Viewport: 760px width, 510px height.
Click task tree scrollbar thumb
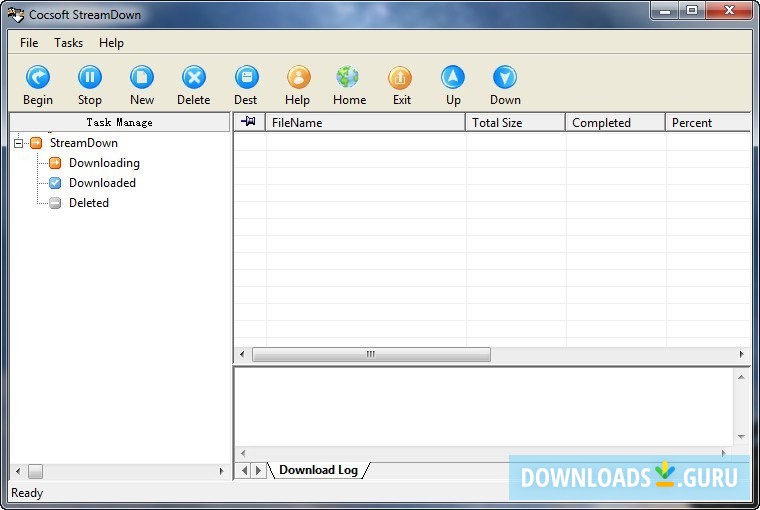tap(35, 471)
